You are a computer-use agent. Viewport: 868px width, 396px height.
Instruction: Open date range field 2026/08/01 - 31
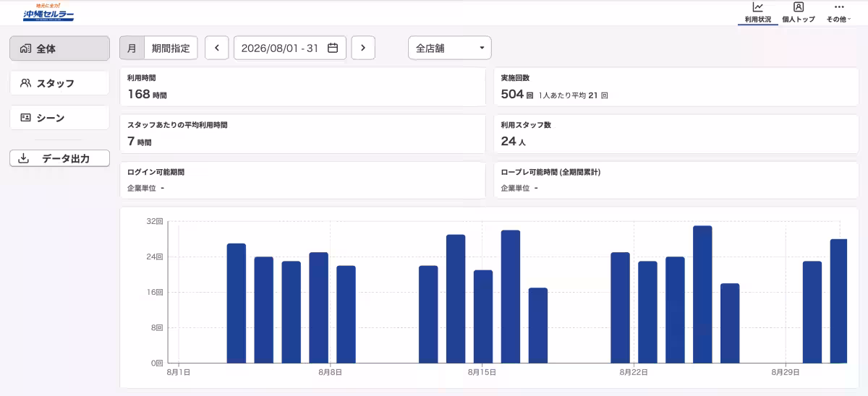click(x=289, y=48)
